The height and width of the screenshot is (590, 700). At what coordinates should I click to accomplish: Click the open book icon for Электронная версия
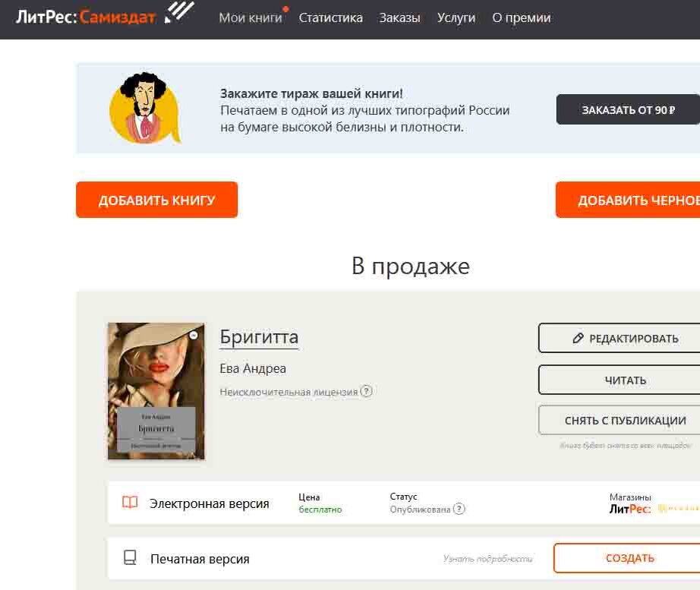(130, 503)
